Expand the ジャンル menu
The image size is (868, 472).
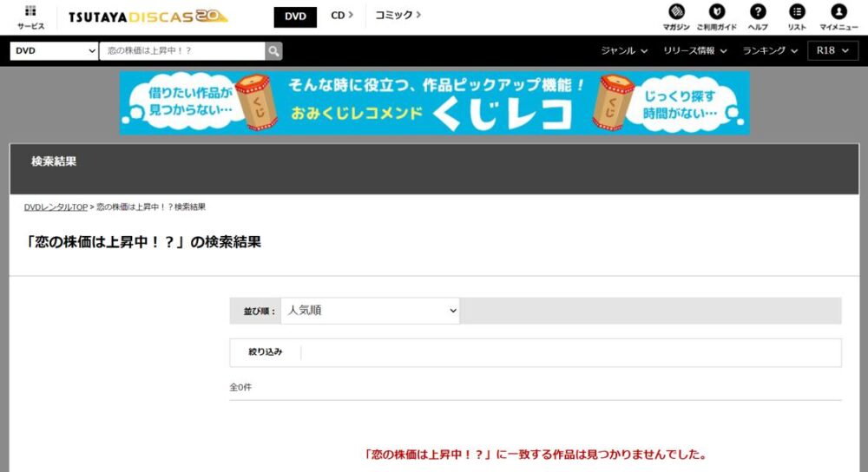click(624, 51)
